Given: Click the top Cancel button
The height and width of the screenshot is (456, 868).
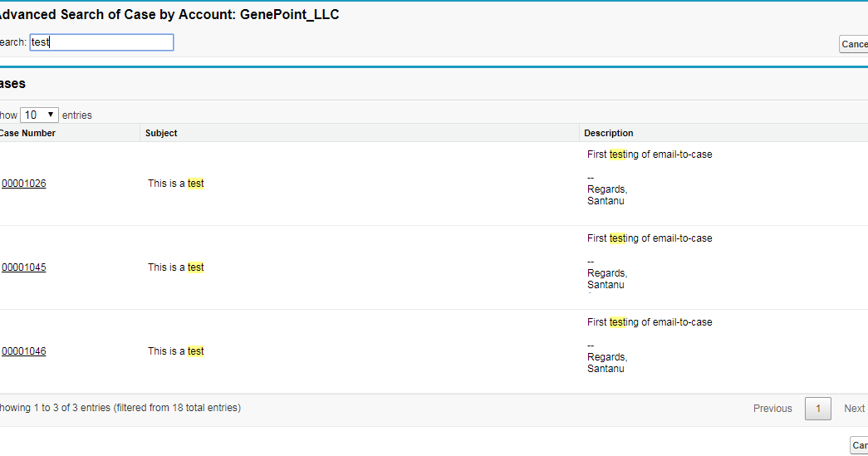Looking at the screenshot, I should coord(854,44).
